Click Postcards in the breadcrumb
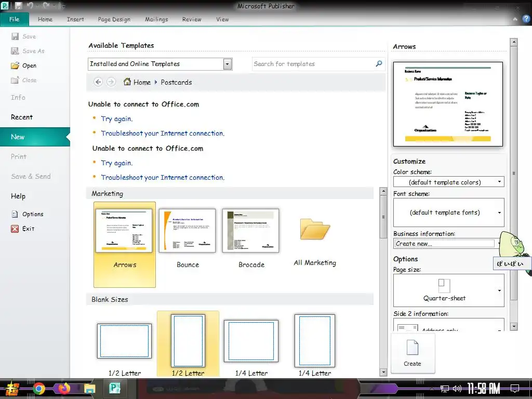This screenshot has height=399, width=532. tap(177, 82)
